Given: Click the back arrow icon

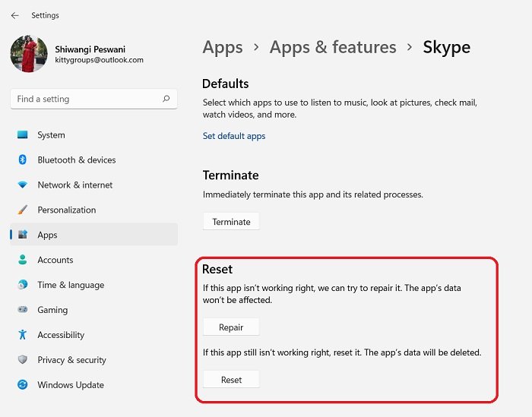Looking at the screenshot, I should pos(14,16).
